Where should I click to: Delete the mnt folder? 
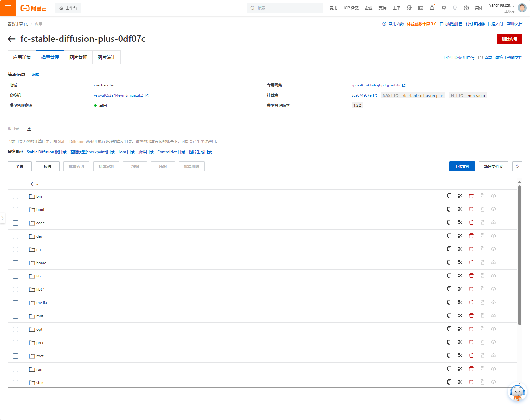(471, 316)
